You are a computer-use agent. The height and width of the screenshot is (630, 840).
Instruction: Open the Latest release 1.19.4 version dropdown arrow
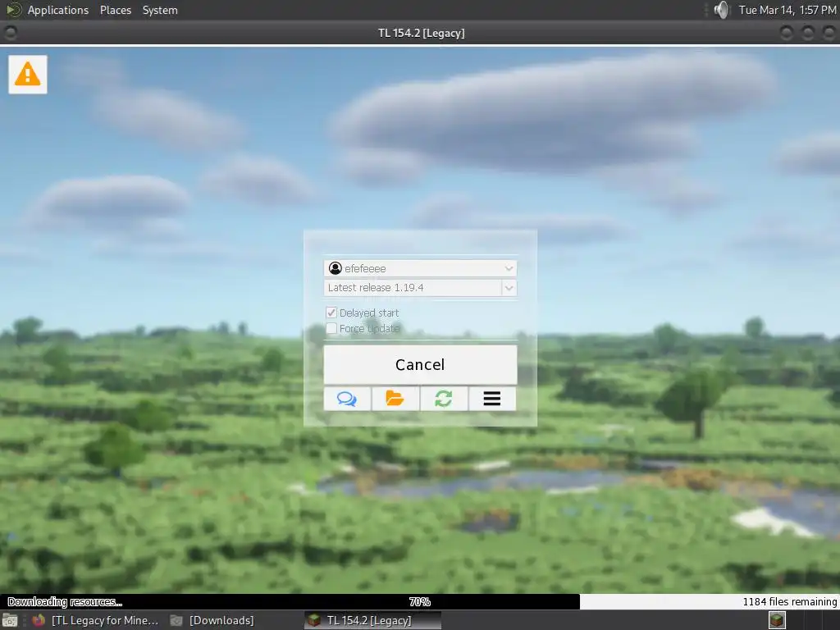[509, 288]
